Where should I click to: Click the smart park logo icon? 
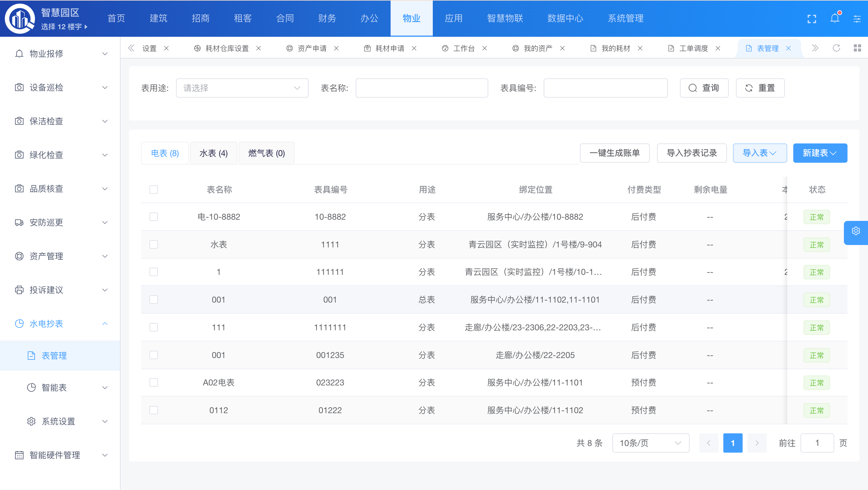click(20, 19)
